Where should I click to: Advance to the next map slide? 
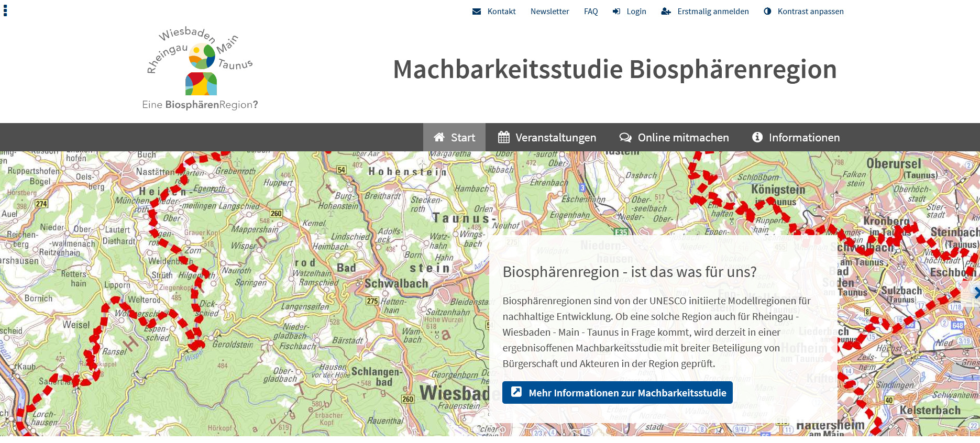[x=975, y=293]
